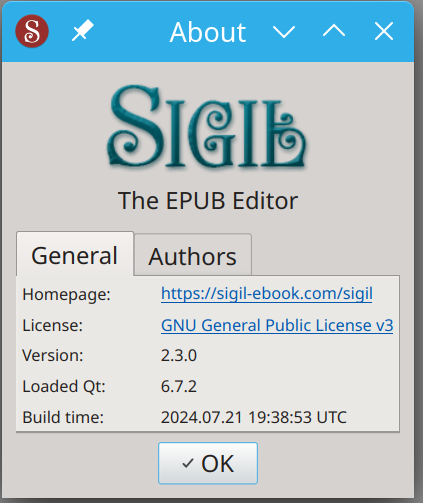423x503 pixels.
Task: Confirm the dialog with the OK button
Action: point(208,463)
